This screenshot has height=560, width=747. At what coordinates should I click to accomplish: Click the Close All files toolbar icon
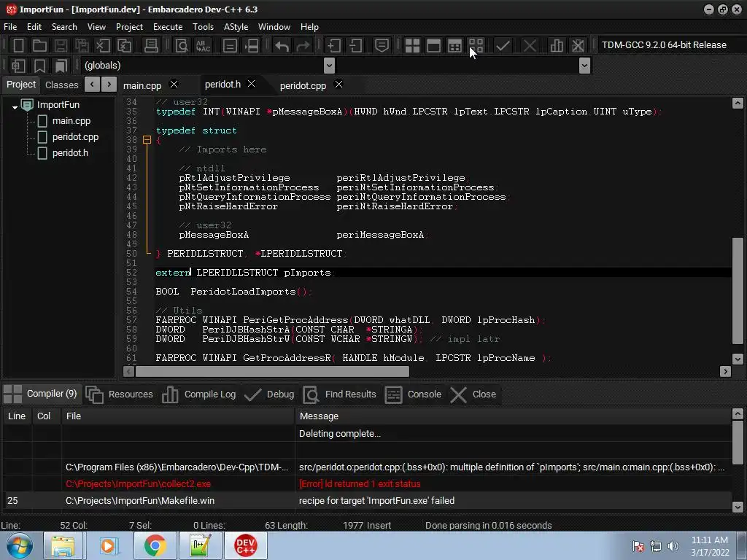[124, 45]
